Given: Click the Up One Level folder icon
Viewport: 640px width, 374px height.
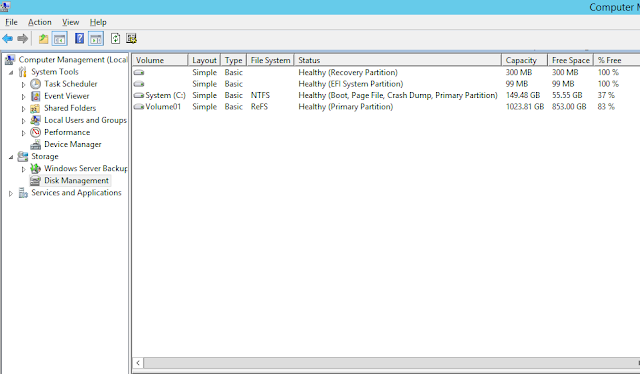Looking at the screenshot, I should 43,39.
